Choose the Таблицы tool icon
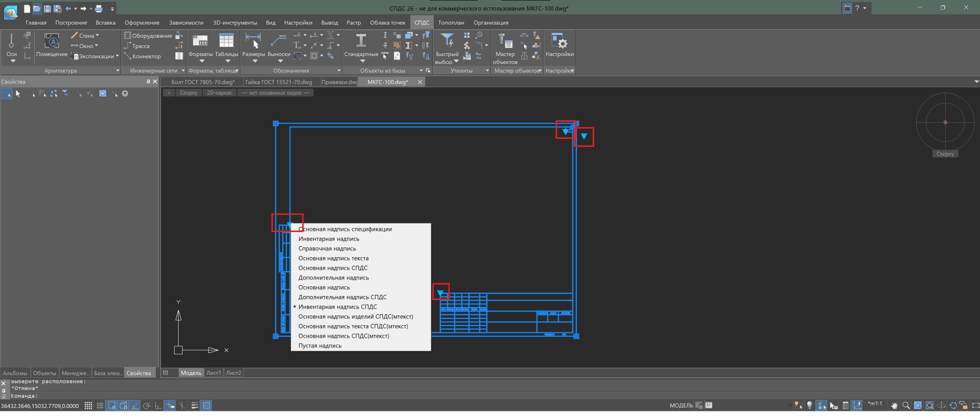This screenshot has height=420, width=980. click(226, 41)
